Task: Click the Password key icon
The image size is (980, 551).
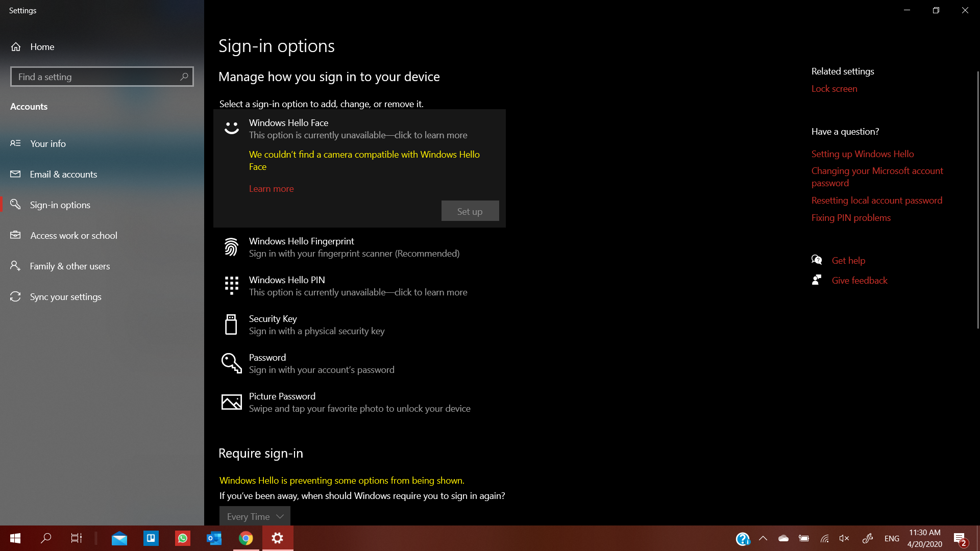Action: (231, 363)
